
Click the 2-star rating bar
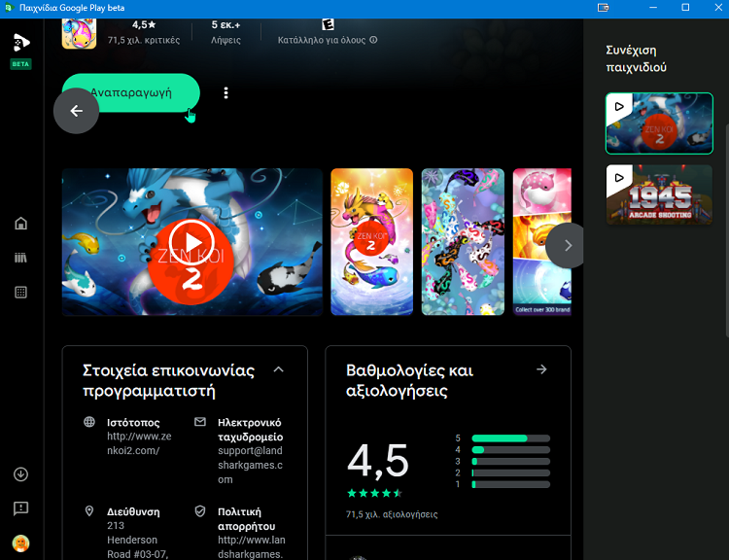tap(510, 472)
